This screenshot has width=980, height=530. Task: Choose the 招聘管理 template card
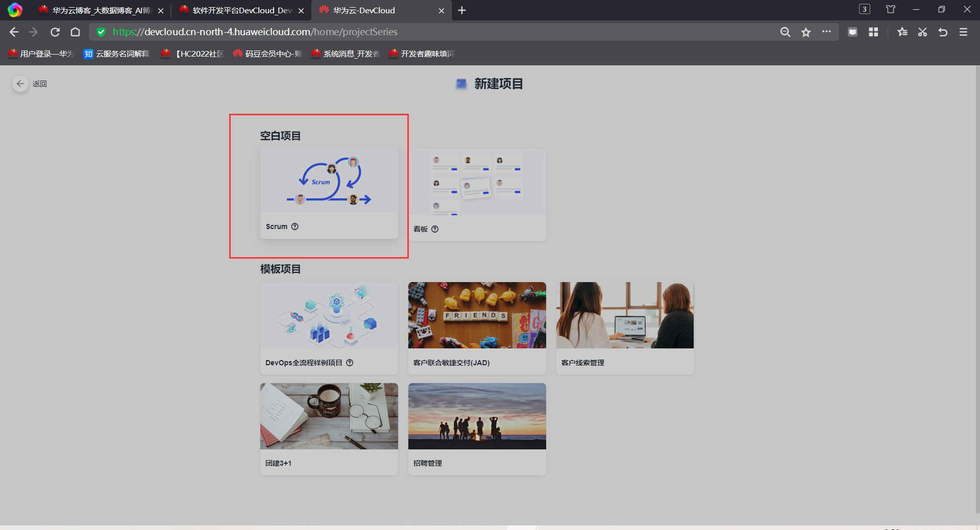coord(477,429)
